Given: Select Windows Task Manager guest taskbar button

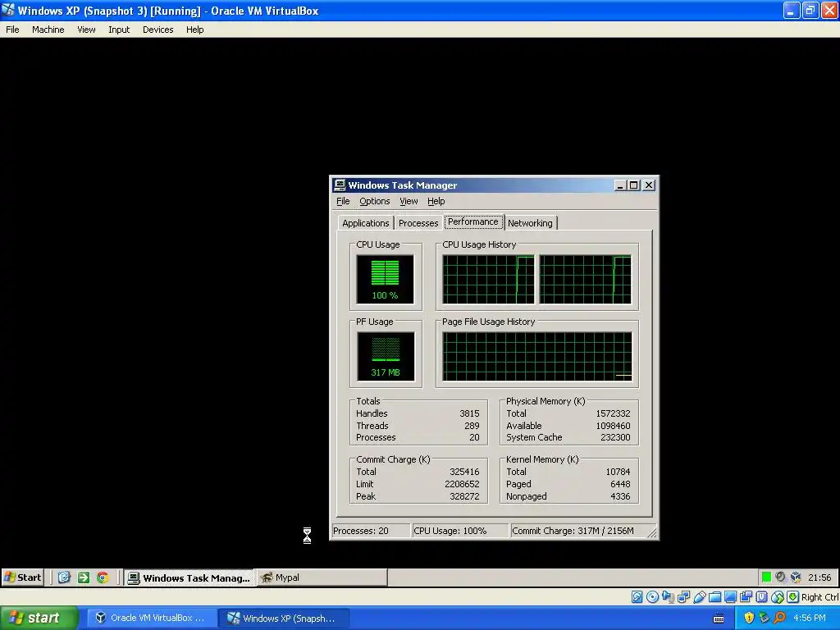Looking at the screenshot, I should [189, 577].
